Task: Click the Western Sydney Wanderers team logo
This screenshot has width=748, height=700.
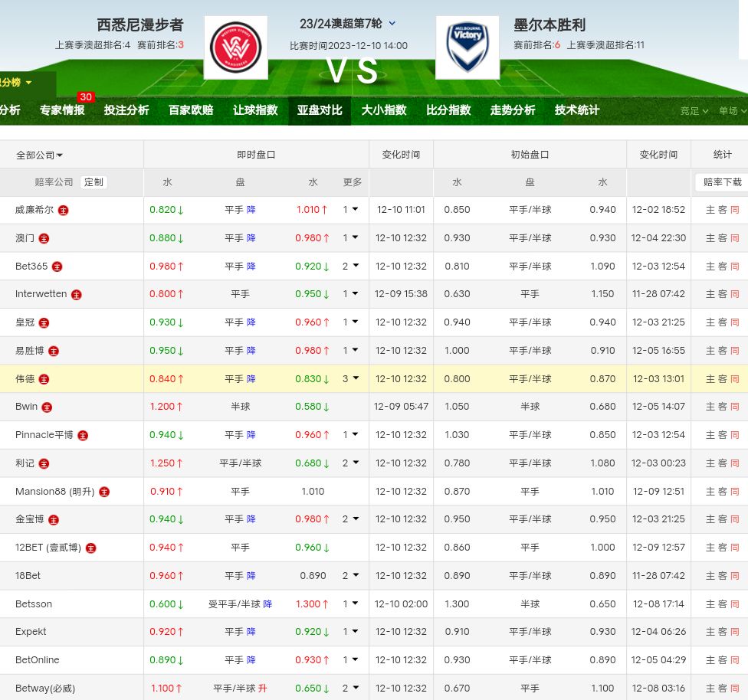Action: click(236, 47)
